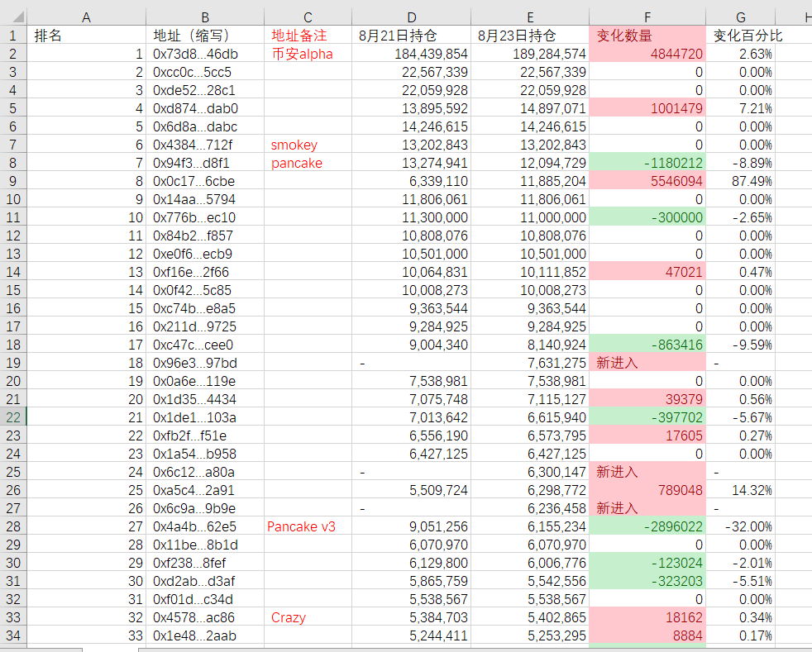812x652 pixels.
Task: Select change cell -397702
Action: point(647,417)
